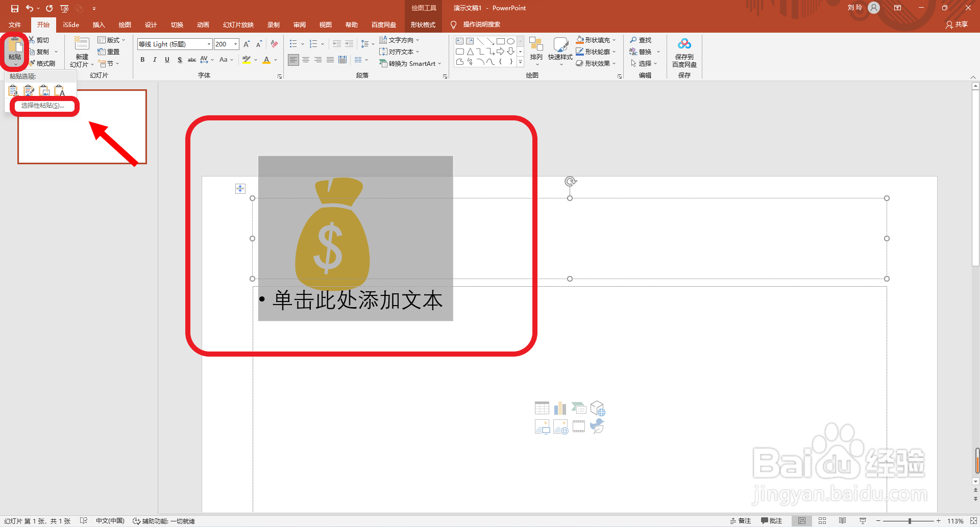
Task: Open Shape Outline (形状轮廓) menu
Action: click(595, 52)
